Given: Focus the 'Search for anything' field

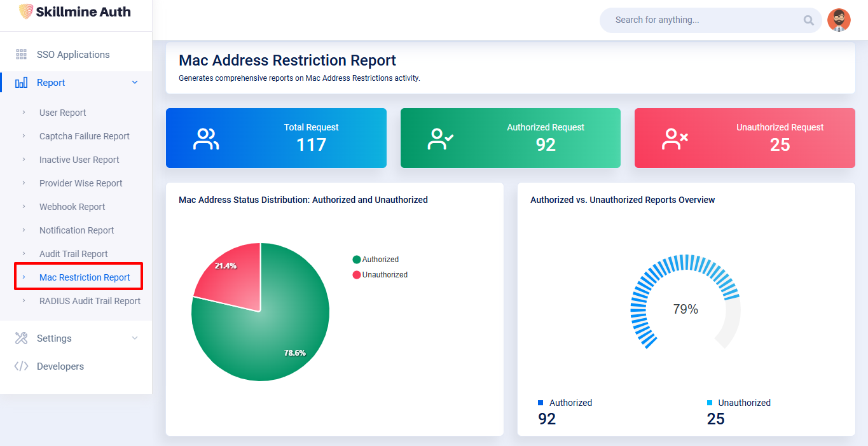Looking at the screenshot, I should (x=699, y=20).
